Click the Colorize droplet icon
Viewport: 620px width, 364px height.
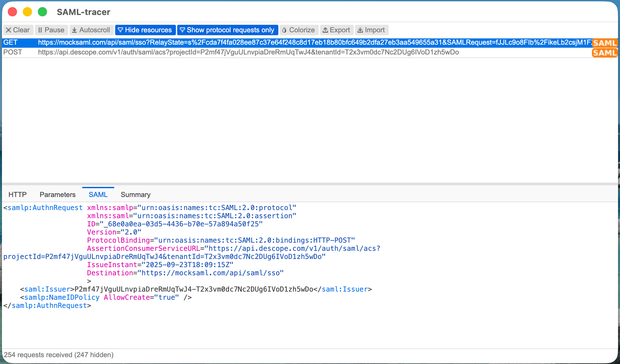coord(285,30)
